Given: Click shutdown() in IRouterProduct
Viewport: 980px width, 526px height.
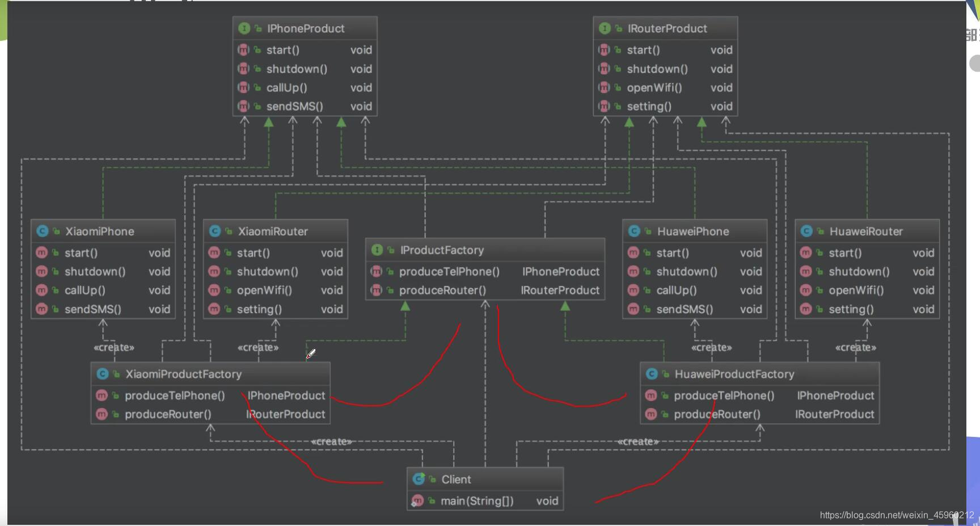Looking at the screenshot, I should (657, 69).
